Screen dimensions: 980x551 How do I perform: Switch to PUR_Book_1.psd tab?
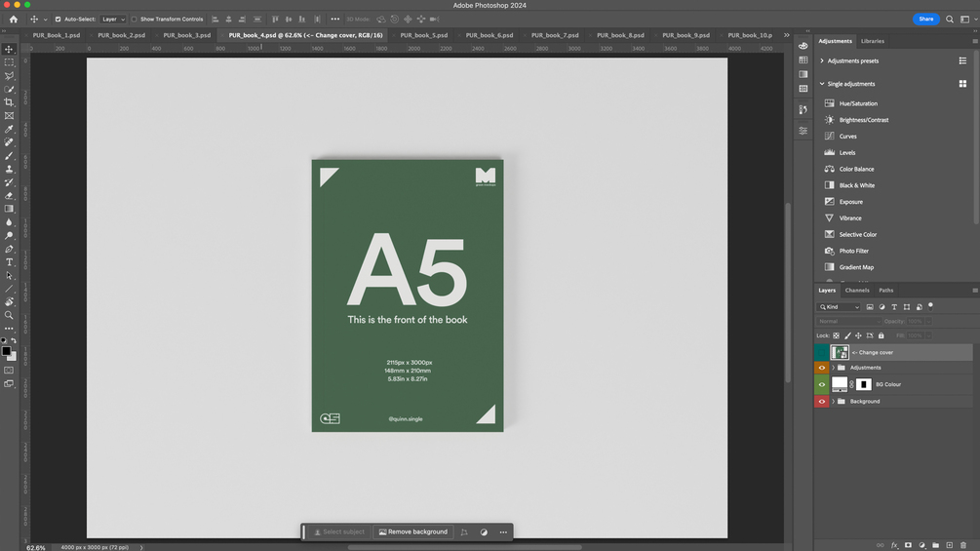pos(57,36)
